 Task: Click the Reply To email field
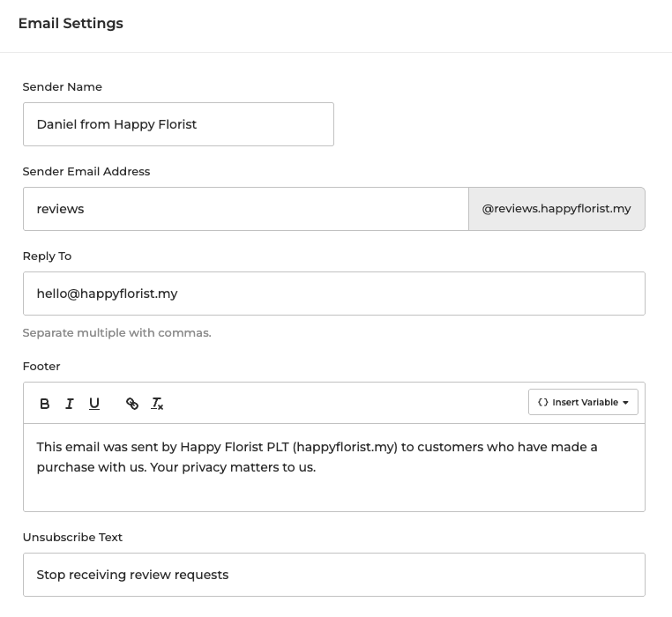point(333,294)
